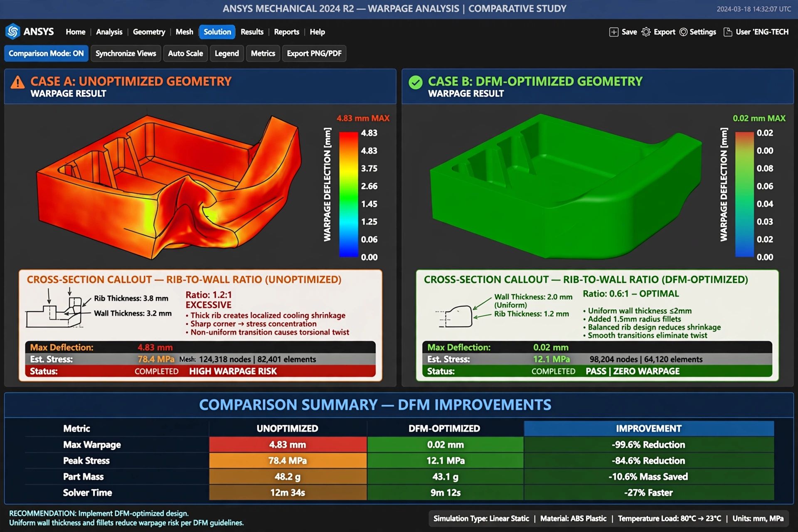This screenshot has height=532, width=798.
Task: Click the Settings circle icon
Action: coord(683,32)
